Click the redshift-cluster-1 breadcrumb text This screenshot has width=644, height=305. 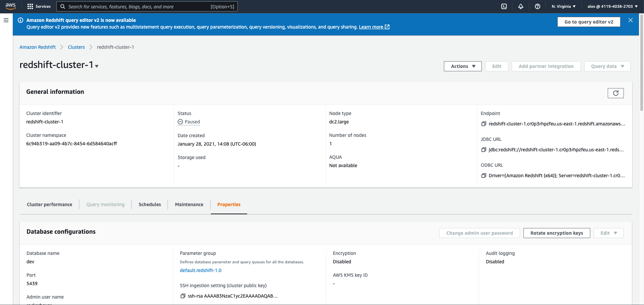tap(116, 47)
